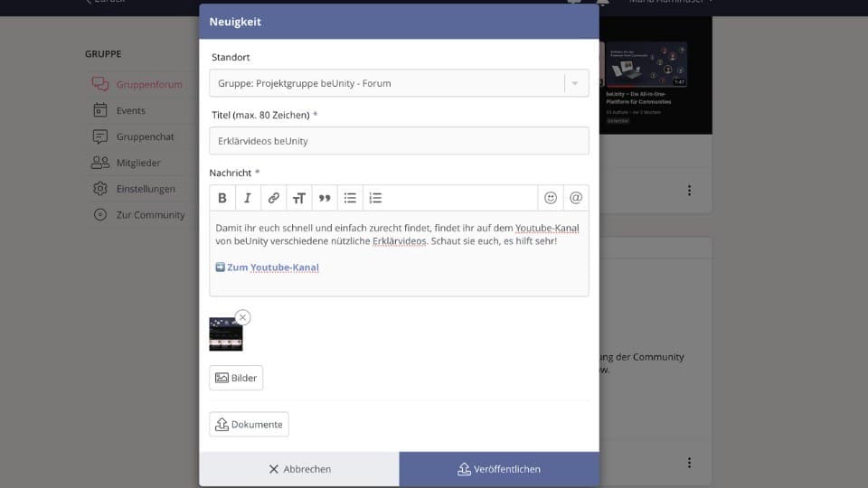Open the emoji picker
Viewport: 868px width, 488px height.
[551, 198]
